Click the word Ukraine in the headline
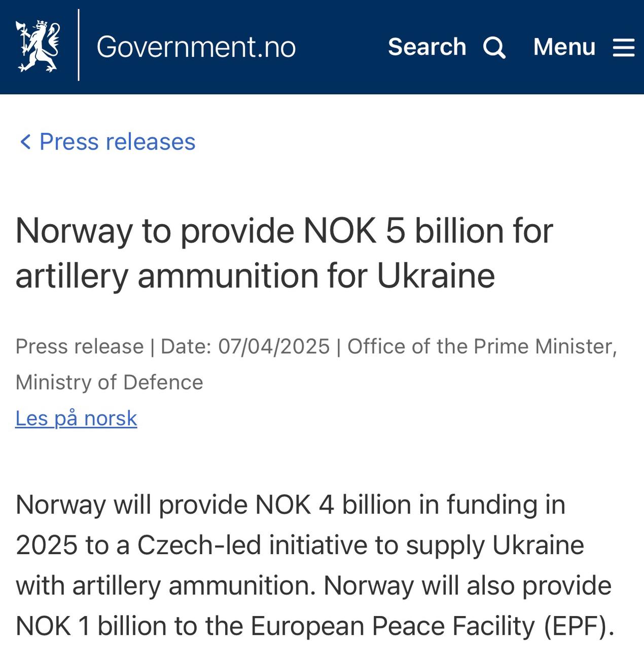Image resolution: width=644 pixels, height=649 pixels. pos(436,276)
